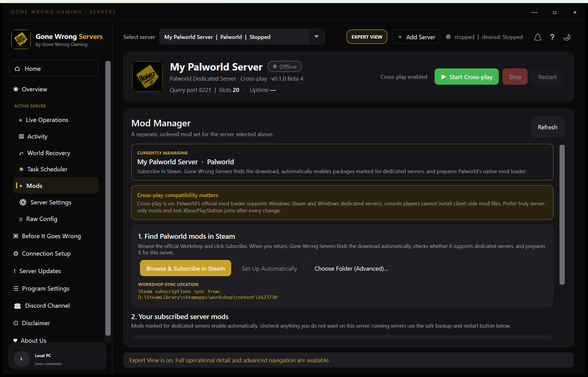Open Program Settings
This screenshot has height=377, width=588.
point(54,288)
